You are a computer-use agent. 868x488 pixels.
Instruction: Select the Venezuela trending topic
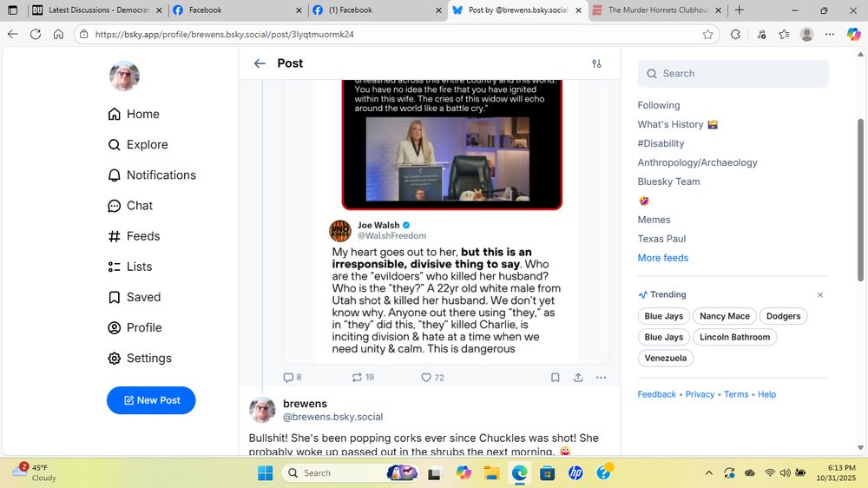click(x=666, y=359)
